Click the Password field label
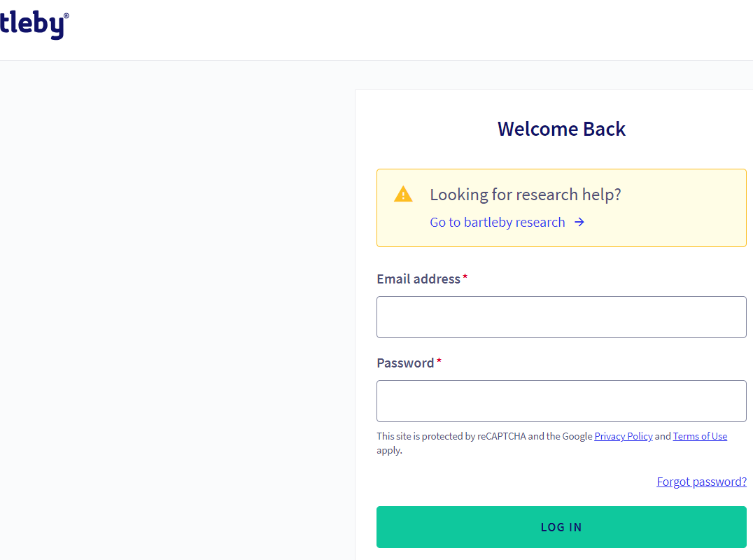 405,363
